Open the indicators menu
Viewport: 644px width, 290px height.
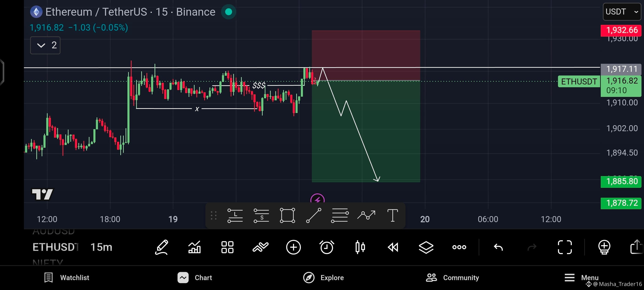(x=260, y=247)
